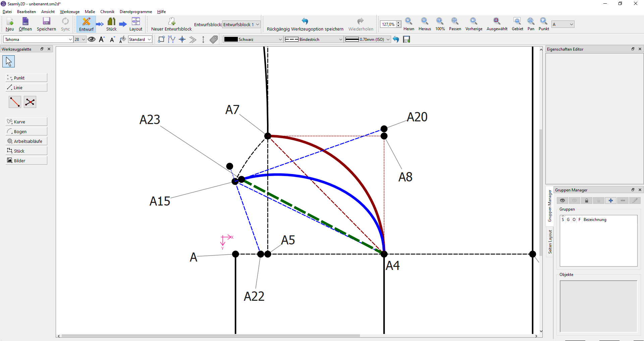Click the increase font size icon
The height and width of the screenshot is (341, 644).
coord(102,40)
